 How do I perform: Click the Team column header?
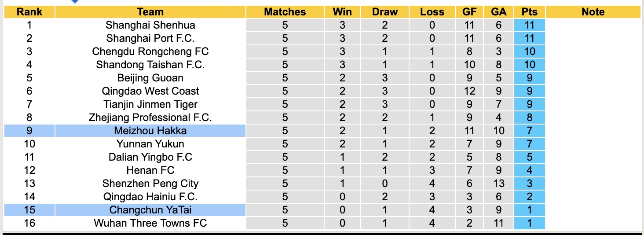[150, 12]
